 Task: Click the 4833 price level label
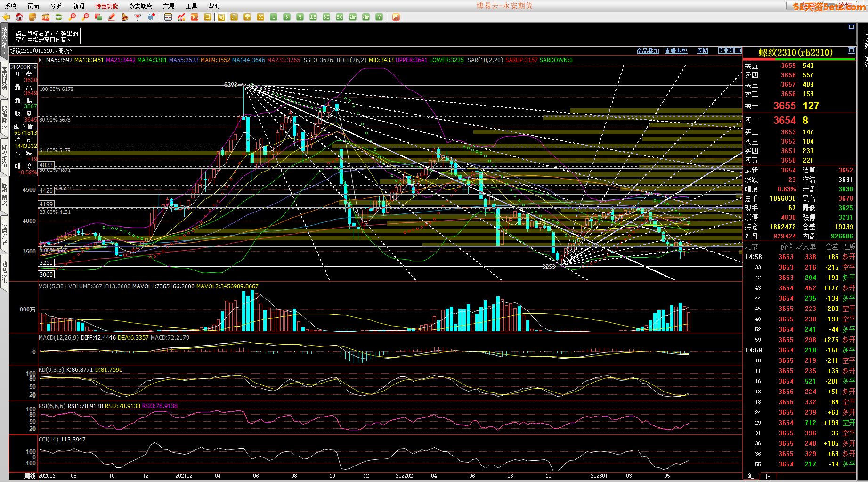pyautogui.click(x=46, y=165)
